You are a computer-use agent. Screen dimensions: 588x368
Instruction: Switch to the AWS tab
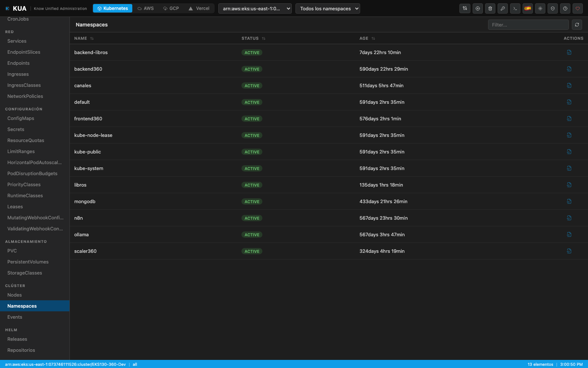tap(146, 8)
